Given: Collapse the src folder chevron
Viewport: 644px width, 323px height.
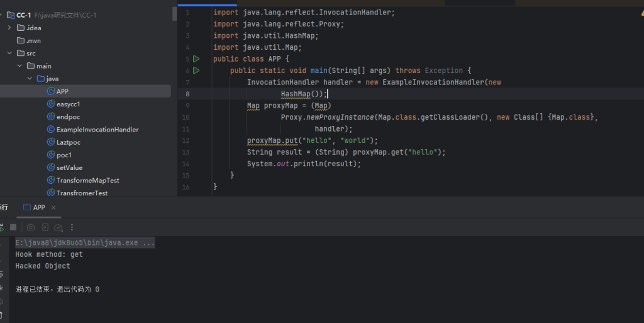Looking at the screenshot, I should pos(9,54).
